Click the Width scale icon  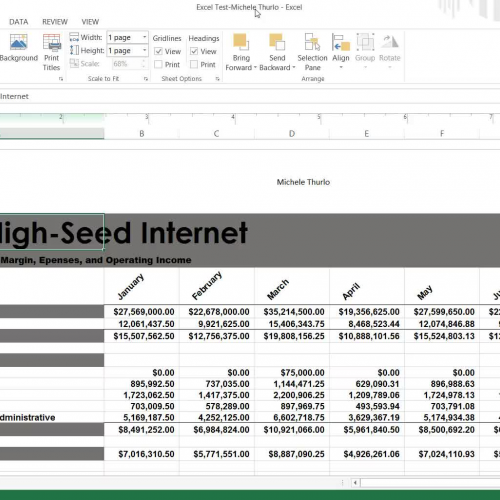(74, 37)
